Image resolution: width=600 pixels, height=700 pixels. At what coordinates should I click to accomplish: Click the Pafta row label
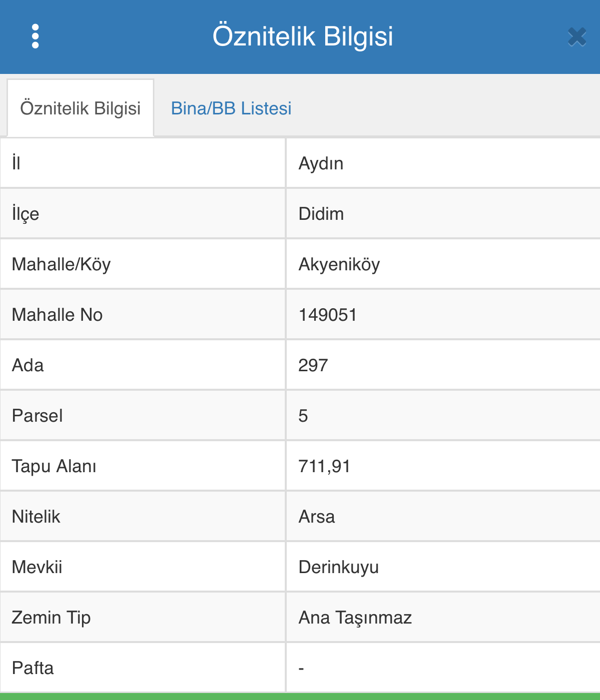click(x=32, y=668)
